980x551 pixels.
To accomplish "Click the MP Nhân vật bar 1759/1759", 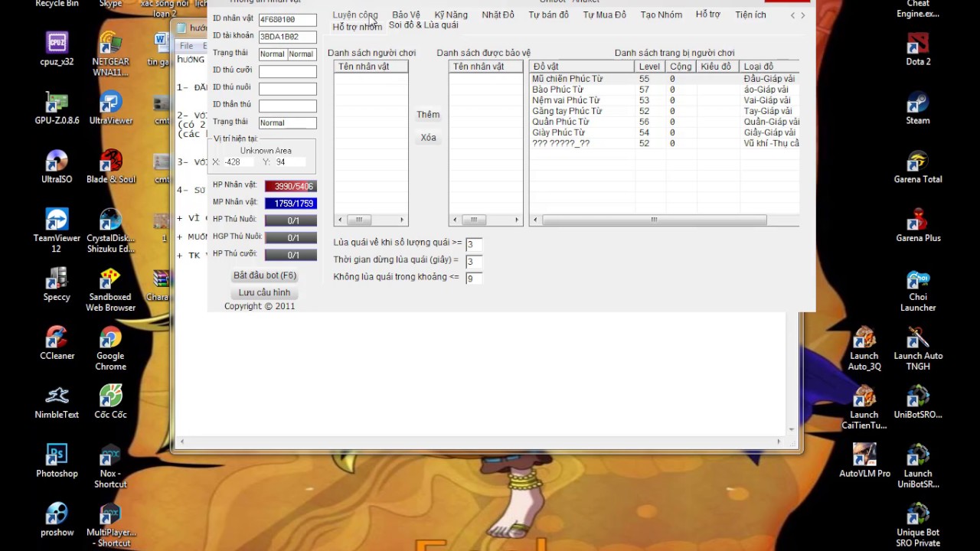I will 291,204.
